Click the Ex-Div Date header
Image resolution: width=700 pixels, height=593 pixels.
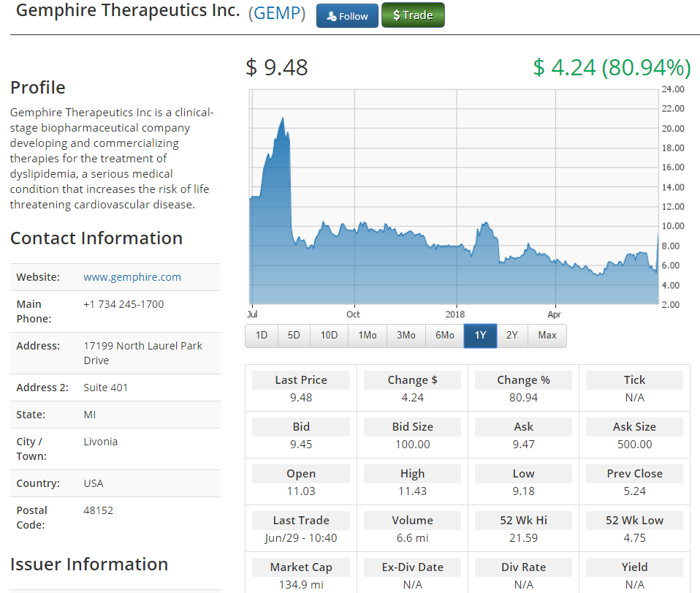413,567
